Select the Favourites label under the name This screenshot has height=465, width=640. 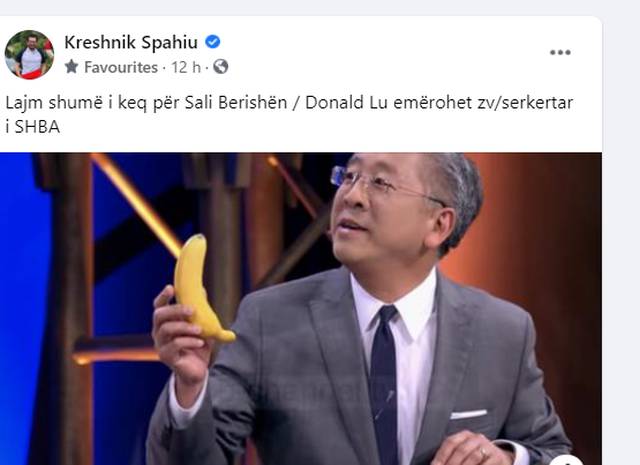tap(121, 67)
